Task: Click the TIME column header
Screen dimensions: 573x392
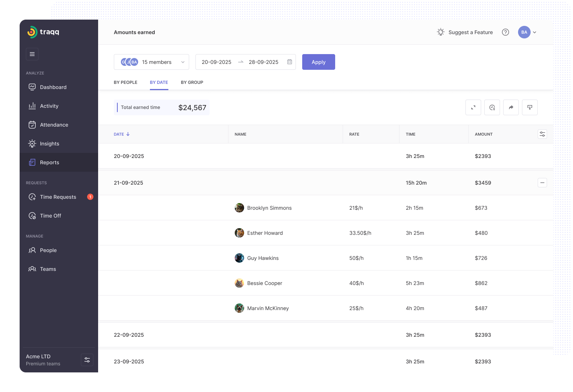Action: 411,134
